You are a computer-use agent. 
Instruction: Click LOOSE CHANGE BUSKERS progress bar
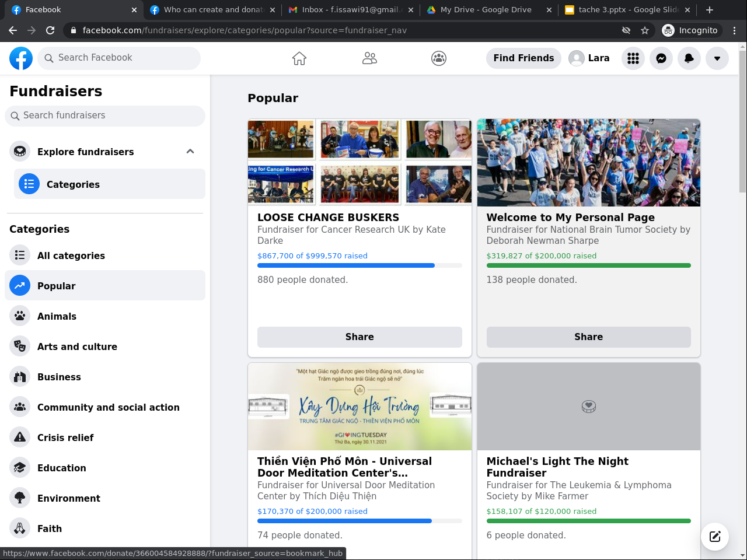[359, 265]
